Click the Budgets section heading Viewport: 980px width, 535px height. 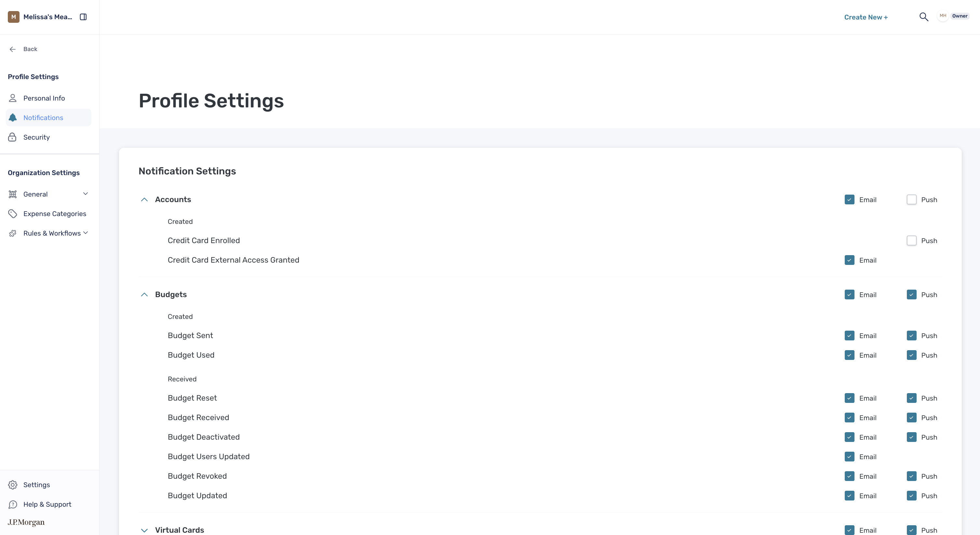tap(171, 295)
